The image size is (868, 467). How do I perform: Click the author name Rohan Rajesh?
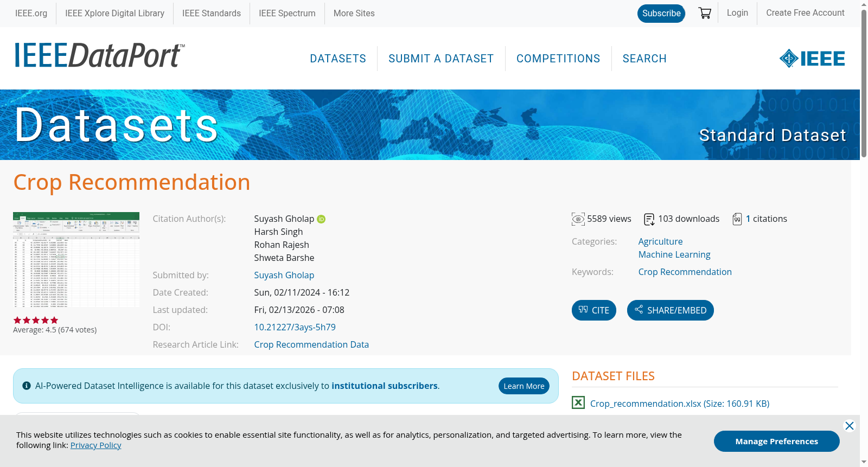click(x=282, y=245)
